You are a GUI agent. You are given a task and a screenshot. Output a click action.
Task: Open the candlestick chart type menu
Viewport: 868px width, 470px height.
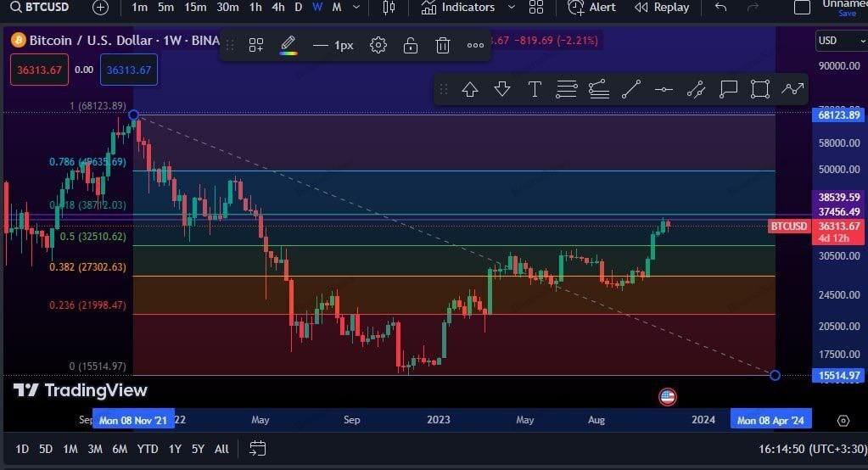[389, 7]
